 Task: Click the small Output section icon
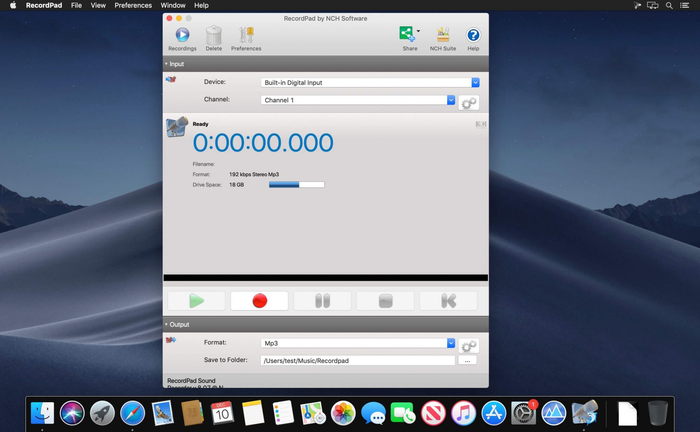tap(171, 340)
